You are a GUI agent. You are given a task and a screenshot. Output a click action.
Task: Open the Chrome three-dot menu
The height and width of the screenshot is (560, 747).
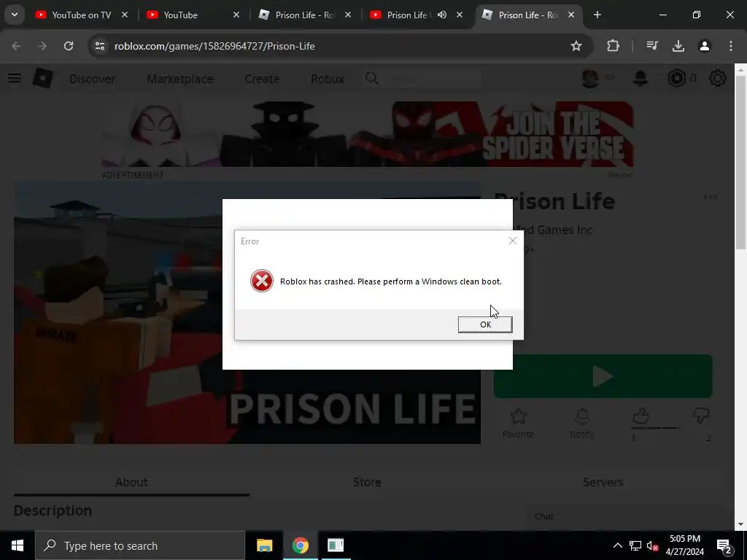(x=731, y=46)
